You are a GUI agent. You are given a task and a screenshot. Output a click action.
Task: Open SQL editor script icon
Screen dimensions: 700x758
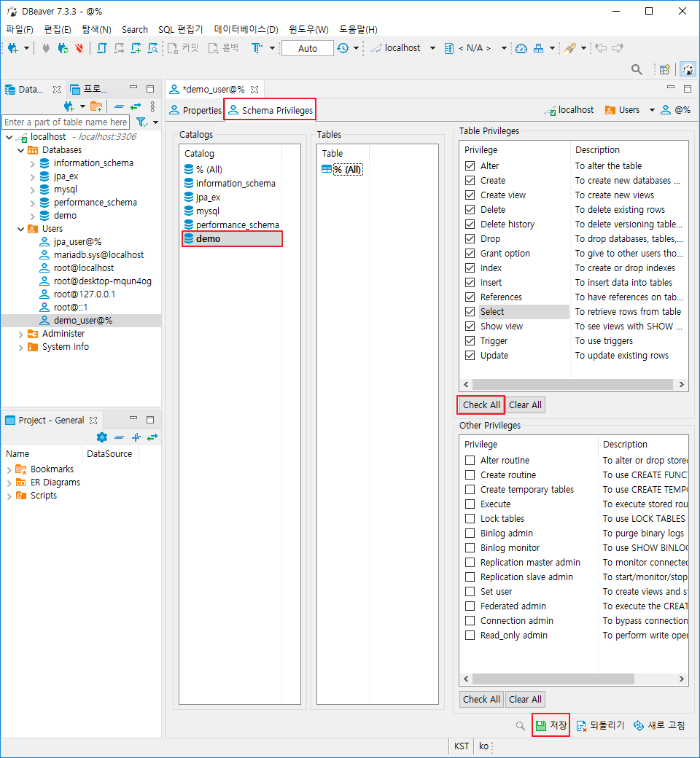101,48
